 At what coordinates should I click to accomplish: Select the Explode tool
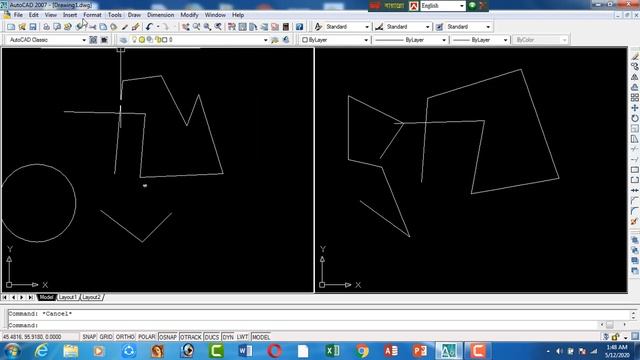[635, 221]
